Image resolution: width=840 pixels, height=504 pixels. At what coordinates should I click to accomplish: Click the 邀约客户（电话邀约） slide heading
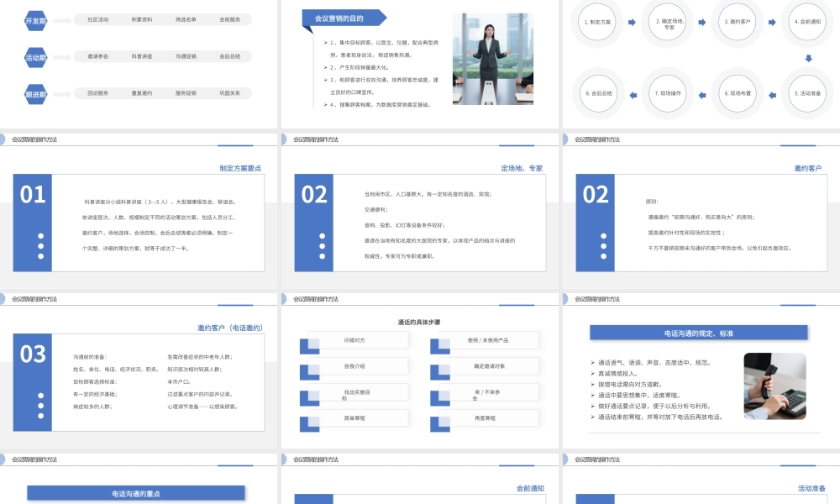point(230,328)
